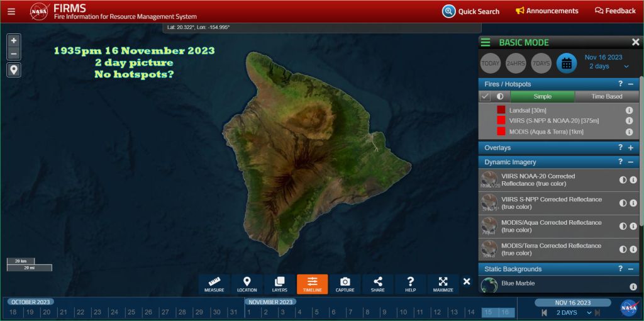Switch to the Time Based tab
The height and width of the screenshot is (321, 644).
[x=606, y=96]
